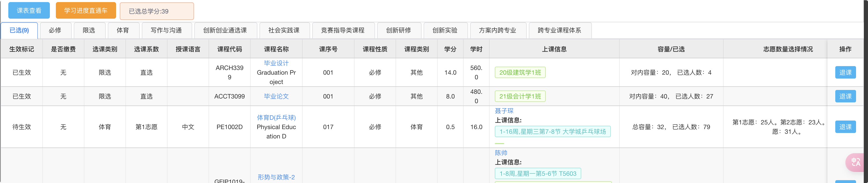Click the 形势与政策-2 course link
The image size is (868, 183).
point(276,177)
